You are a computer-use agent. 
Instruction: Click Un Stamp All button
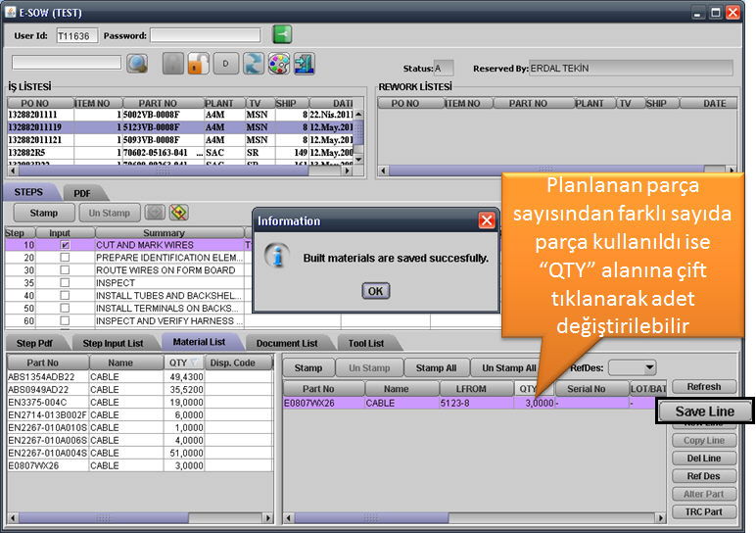pos(508,368)
